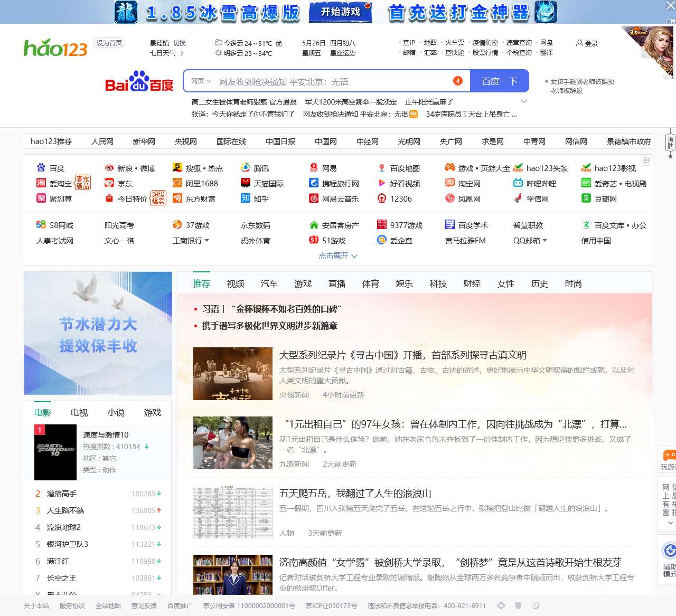
Task: Open the 星座运势 link
Action: point(343,53)
